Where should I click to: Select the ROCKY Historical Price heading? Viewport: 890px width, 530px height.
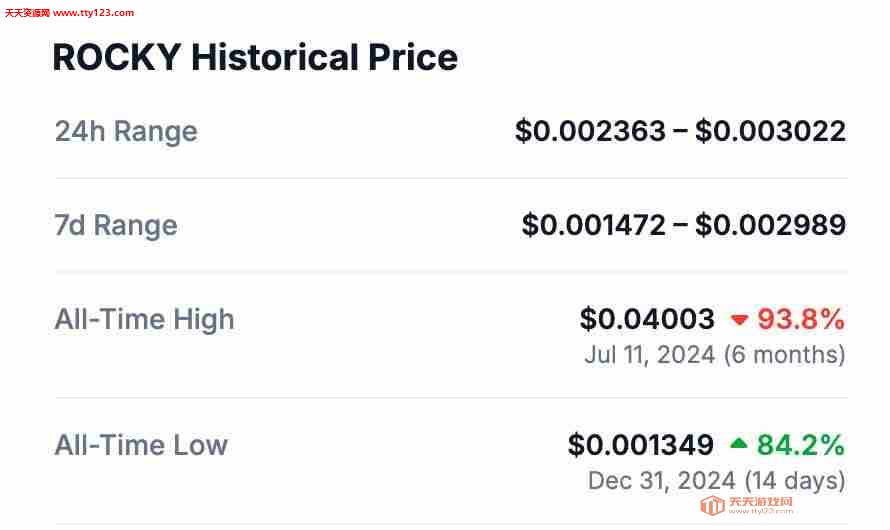tap(255, 57)
